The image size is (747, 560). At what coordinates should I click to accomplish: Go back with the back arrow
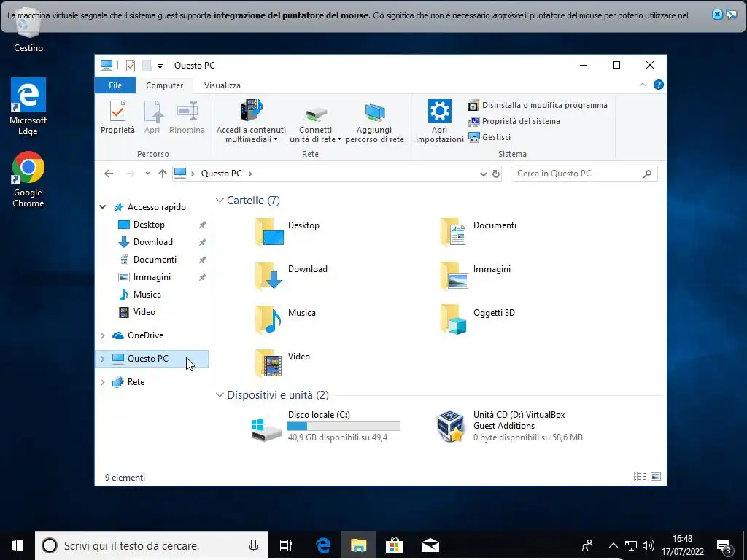point(109,174)
